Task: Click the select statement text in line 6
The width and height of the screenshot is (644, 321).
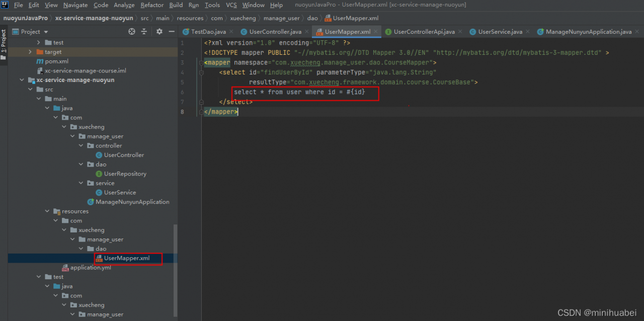Action: click(x=299, y=92)
